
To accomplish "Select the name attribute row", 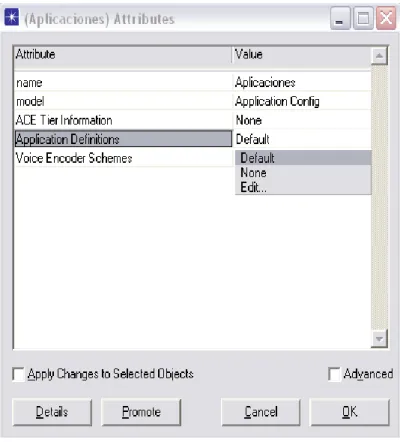I will click(123, 83).
